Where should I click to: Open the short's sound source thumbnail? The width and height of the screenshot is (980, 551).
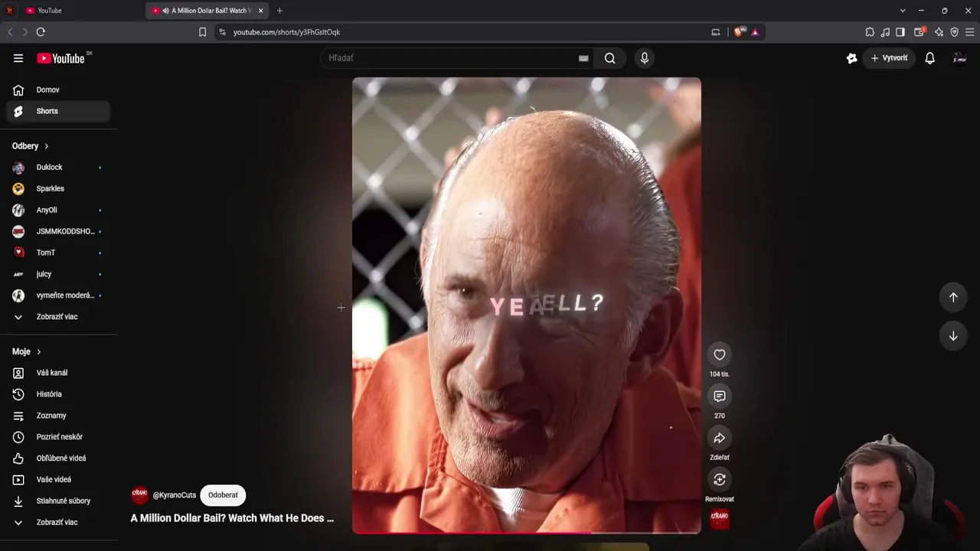[x=720, y=520]
